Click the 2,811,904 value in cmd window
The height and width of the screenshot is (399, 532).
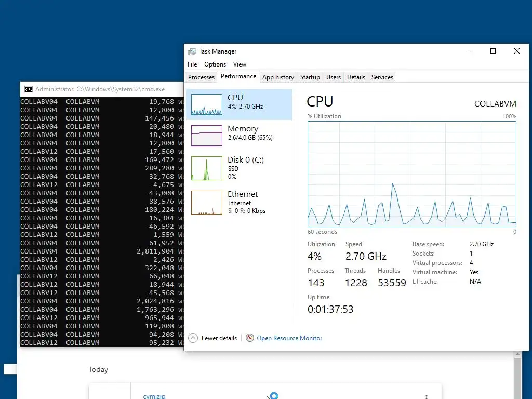coord(155,251)
